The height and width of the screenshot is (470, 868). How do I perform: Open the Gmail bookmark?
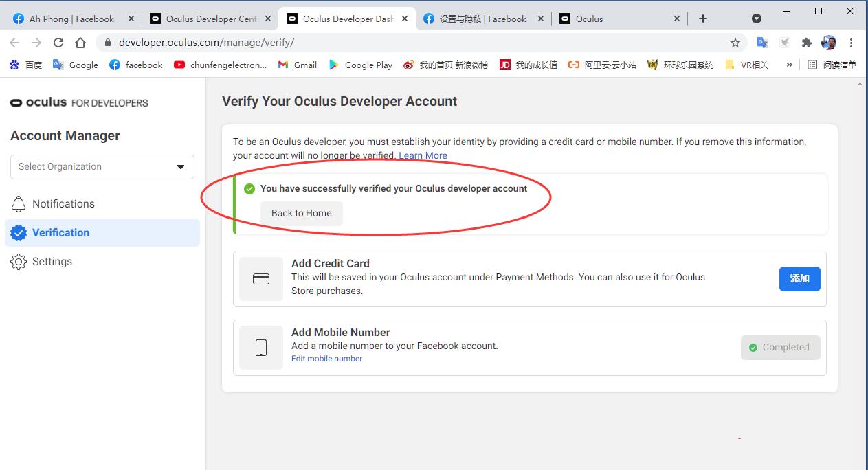(298, 65)
